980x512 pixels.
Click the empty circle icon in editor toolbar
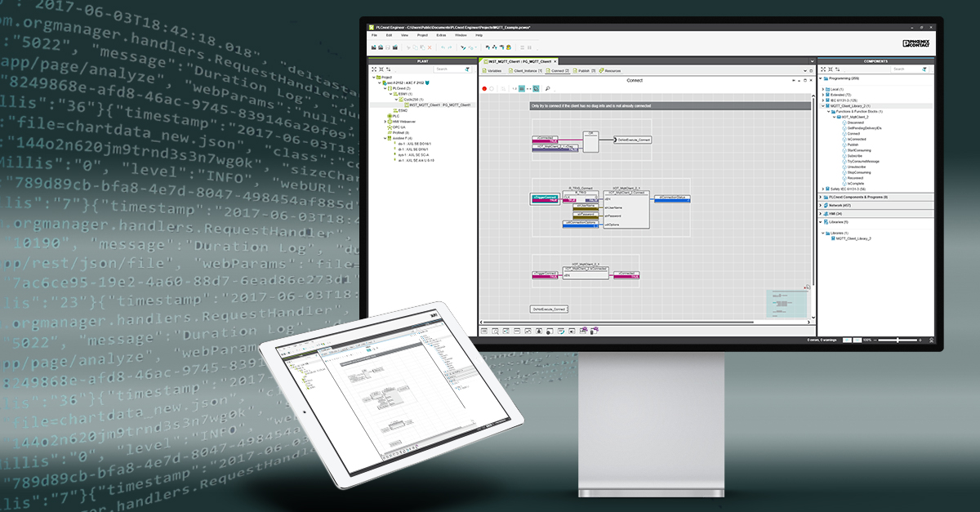pyautogui.click(x=492, y=88)
